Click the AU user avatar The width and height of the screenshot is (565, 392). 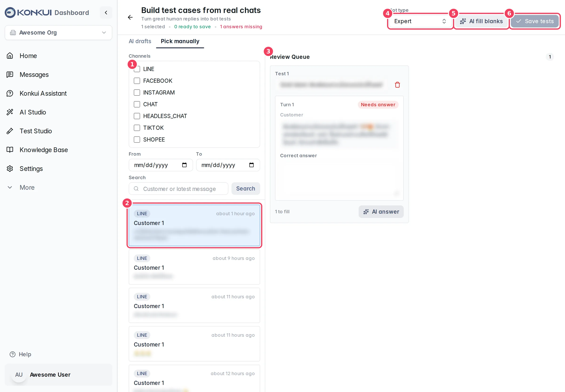[19, 375]
